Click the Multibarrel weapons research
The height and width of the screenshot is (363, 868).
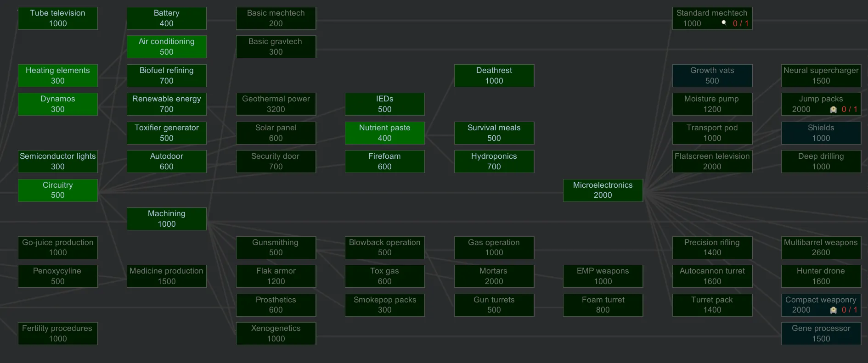(x=821, y=248)
